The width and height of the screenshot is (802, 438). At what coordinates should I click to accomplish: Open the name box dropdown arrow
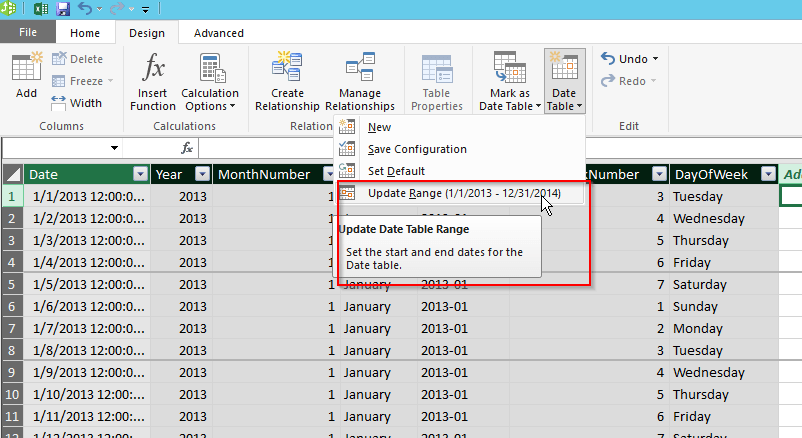tap(113, 148)
